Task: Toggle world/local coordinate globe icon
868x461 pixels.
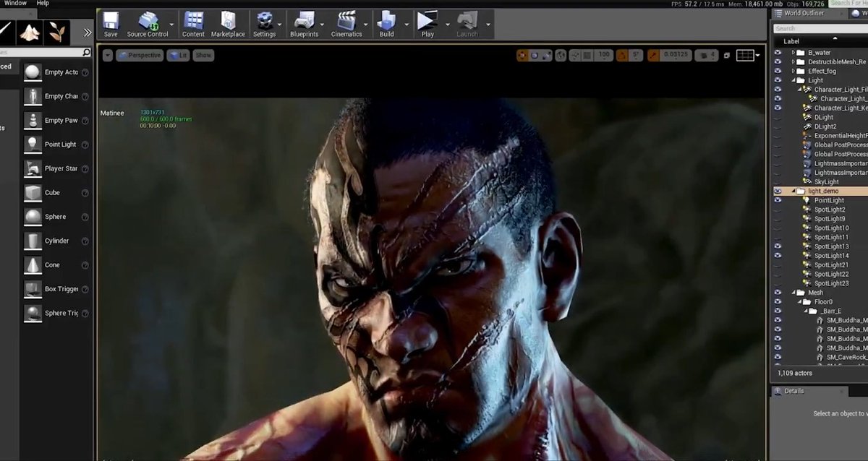Action: tap(562, 55)
